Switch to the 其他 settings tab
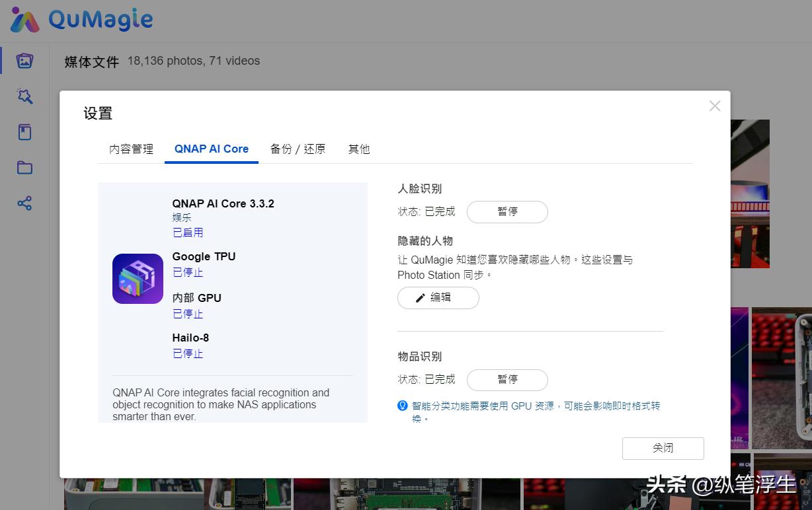Image resolution: width=812 pixels, height=510 pixels. click(x=359, y=149)
